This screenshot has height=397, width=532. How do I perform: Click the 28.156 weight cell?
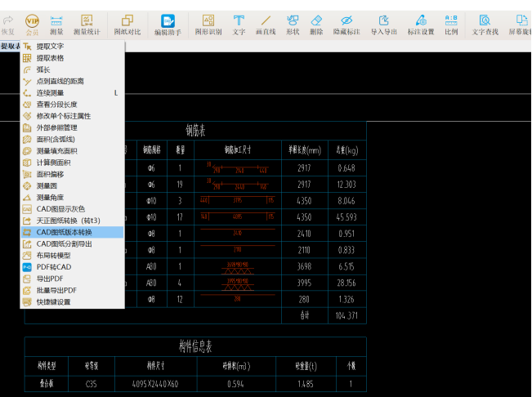tap(346, 283)
